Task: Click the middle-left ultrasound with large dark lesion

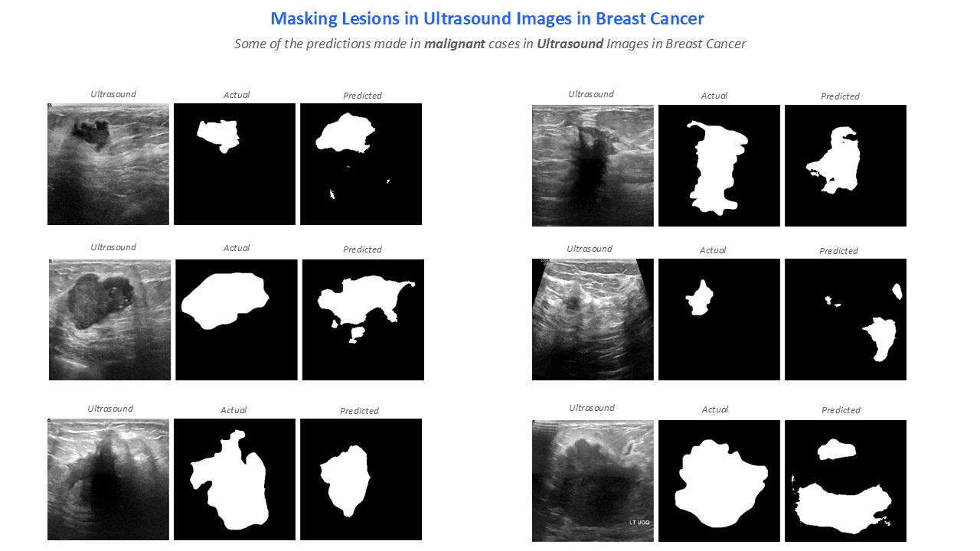Action: pos(109,319)
